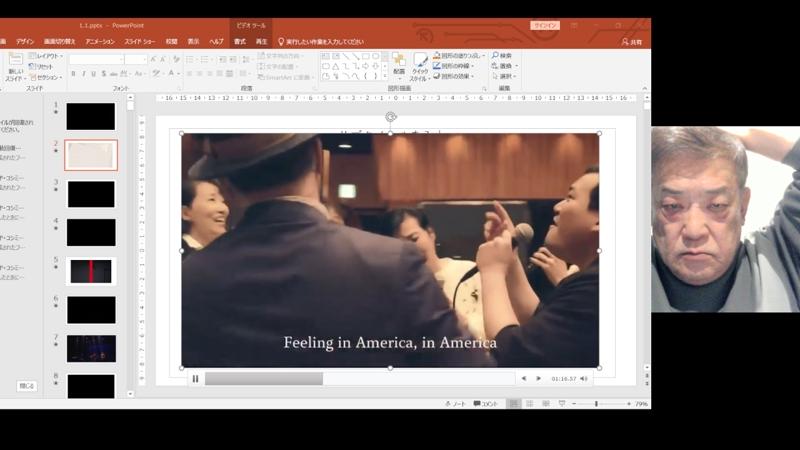Click the video volume speaker icon
The height and width of the screenshot is (450, 800).
584,379
